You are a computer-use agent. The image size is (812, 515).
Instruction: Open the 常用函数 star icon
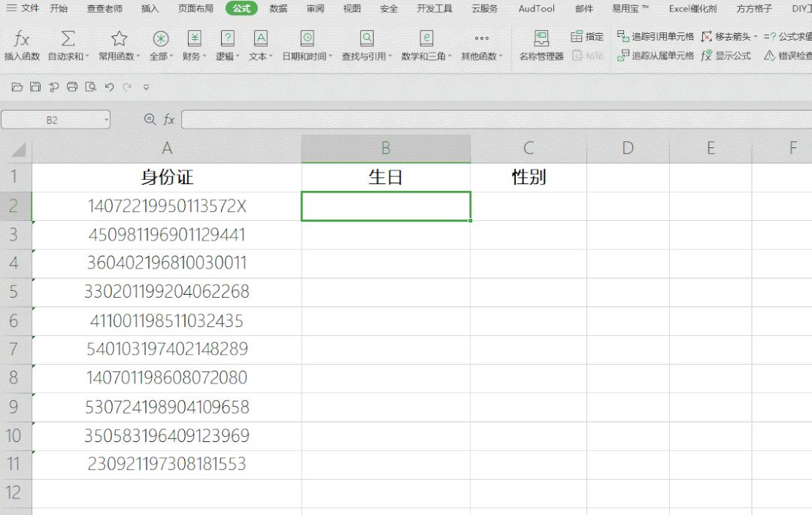(118, 39)
